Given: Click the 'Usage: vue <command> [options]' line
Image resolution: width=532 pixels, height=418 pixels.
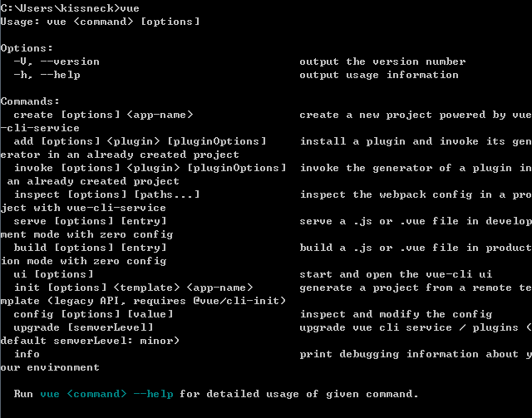Looking at the screenshot, I should coord(100,22).
